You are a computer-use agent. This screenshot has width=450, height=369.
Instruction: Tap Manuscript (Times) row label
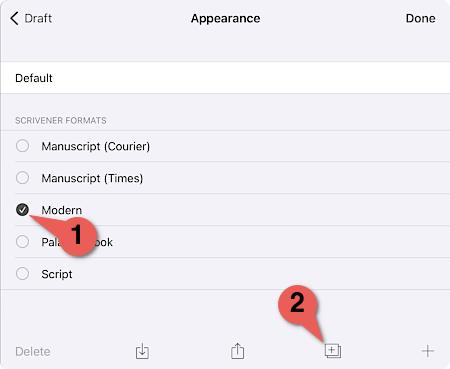click(x=92, y=178)
